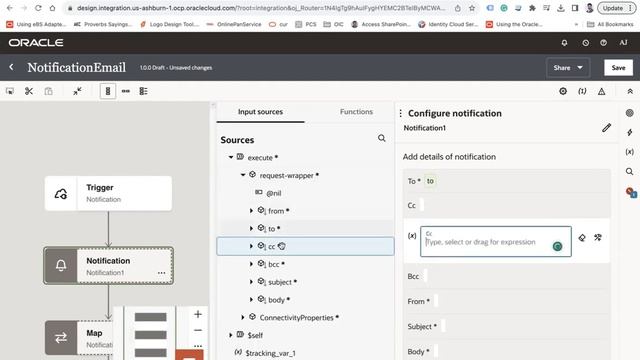Expand the cc element
The image size is (640, 360).
pos(251,246)
